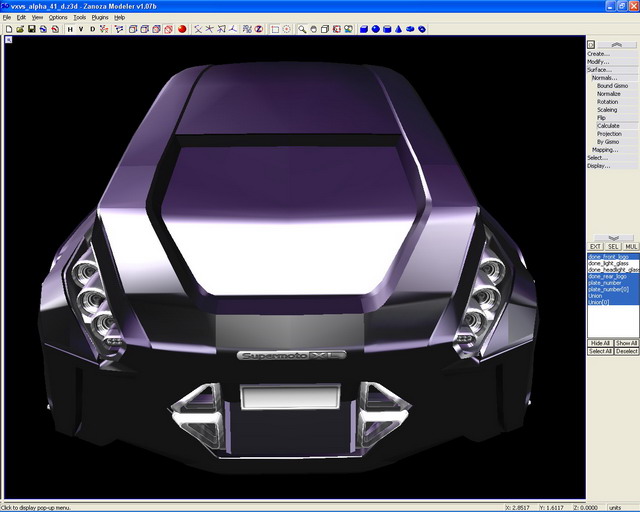Click the blue box primitive icon

point(362,29)
